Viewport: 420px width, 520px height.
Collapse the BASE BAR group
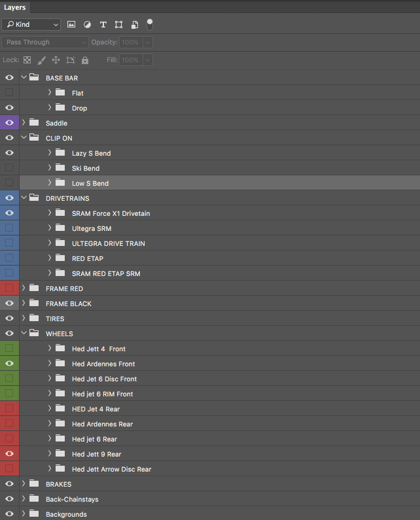(x=24, y=77)
